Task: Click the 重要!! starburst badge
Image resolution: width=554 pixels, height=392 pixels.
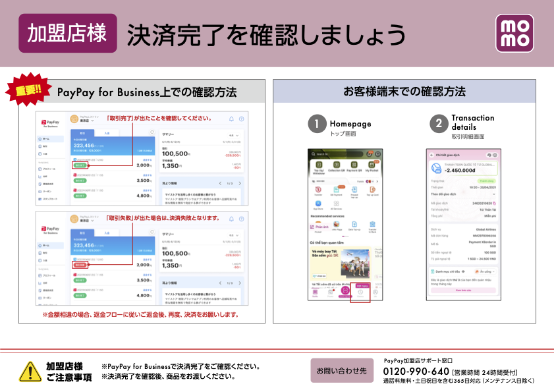Action: tap(28, 90)
